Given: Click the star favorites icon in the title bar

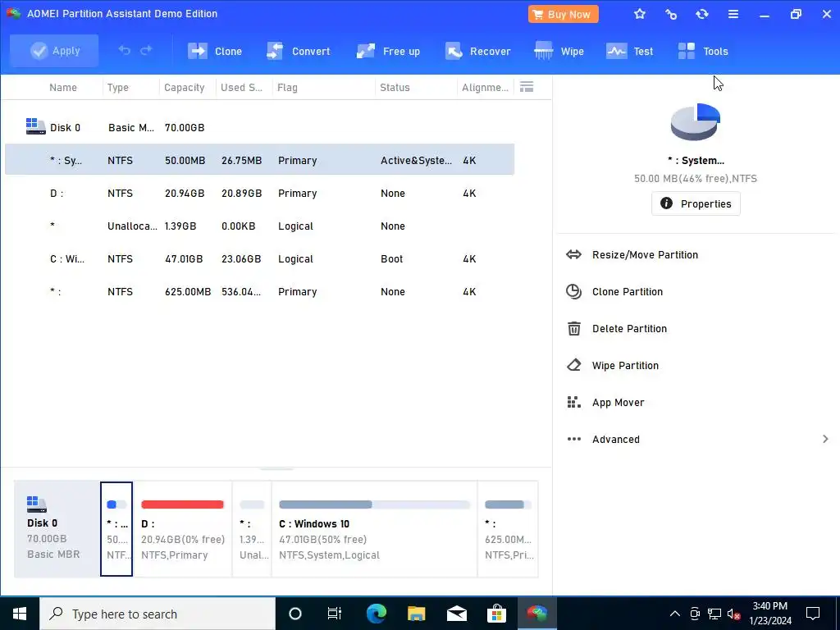Looking at the screenshot, I should [x=640, y=15].
